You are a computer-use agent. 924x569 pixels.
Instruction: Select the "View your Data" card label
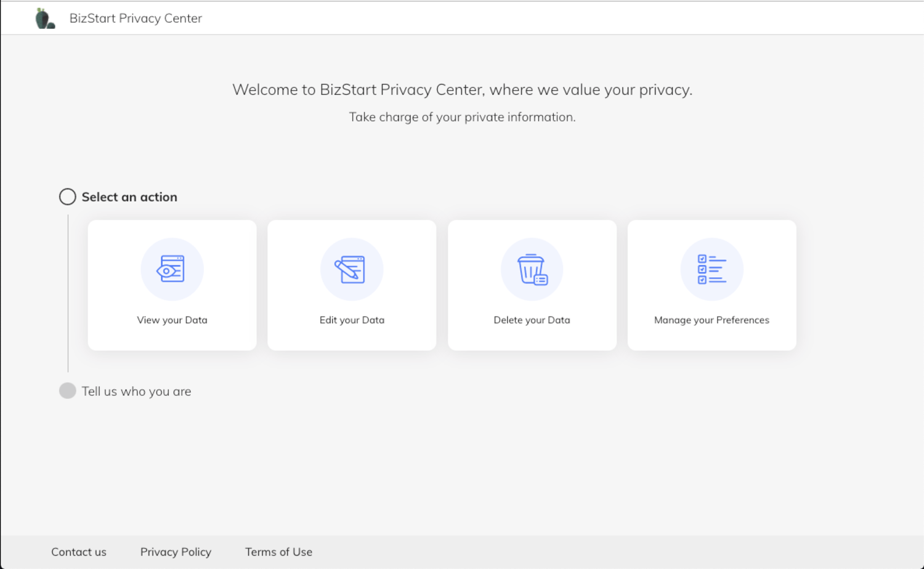tap(172, 320)
